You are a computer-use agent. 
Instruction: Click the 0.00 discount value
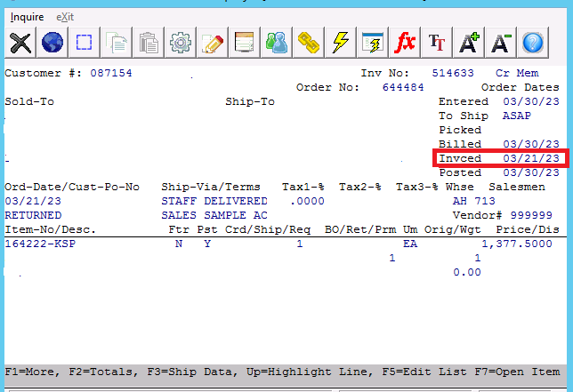pos(467,272)
